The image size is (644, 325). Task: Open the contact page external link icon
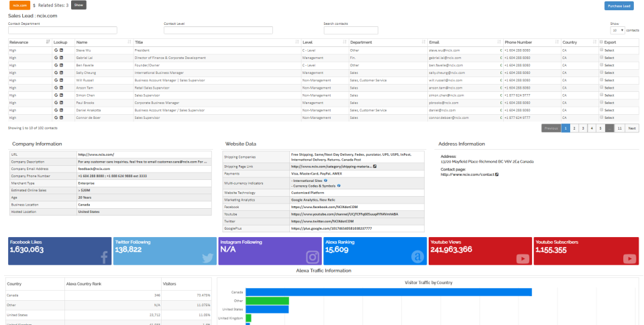[x=497, y=175]
